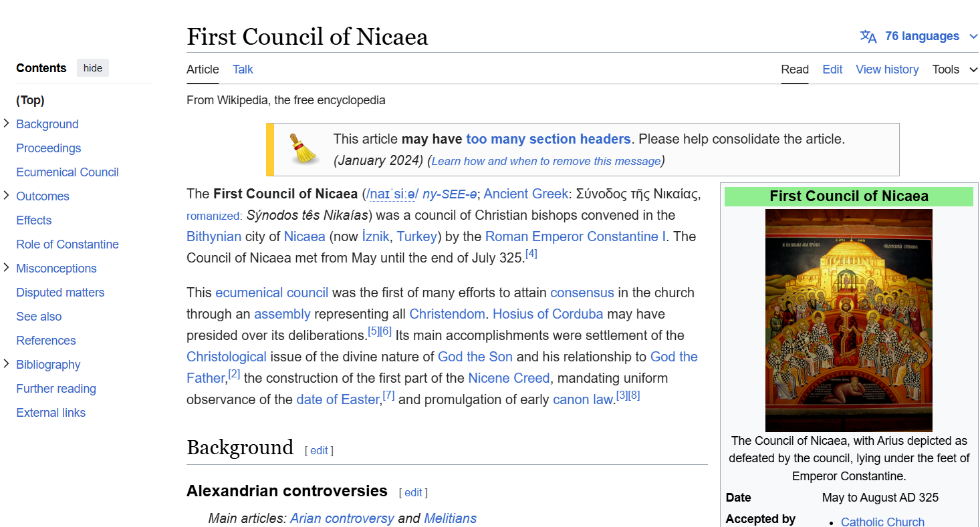Screen dimensions: 980x527
Task: Open the Christendom link
Action: tap(447, 314)
